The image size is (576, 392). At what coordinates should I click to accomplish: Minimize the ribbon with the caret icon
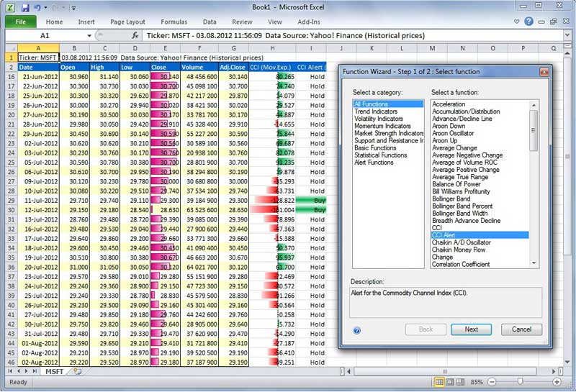(x=516, y=22)
